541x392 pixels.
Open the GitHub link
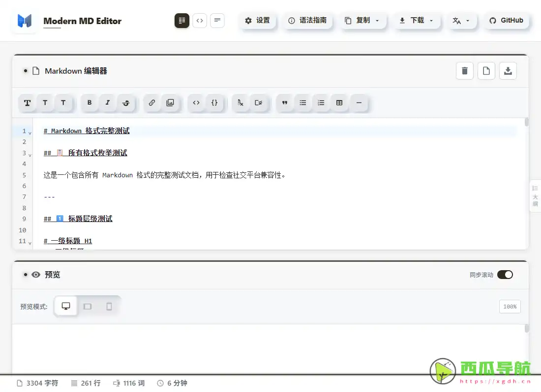point(506,21)
